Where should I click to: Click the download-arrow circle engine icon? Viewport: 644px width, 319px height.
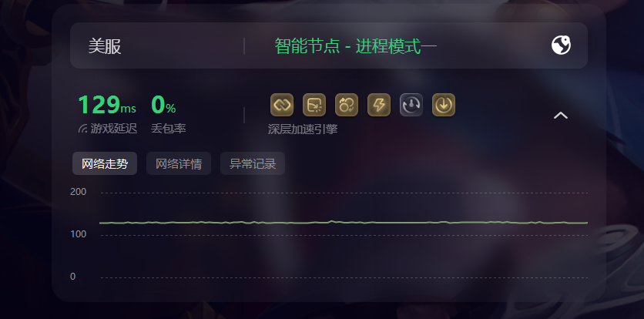point(444,105)
